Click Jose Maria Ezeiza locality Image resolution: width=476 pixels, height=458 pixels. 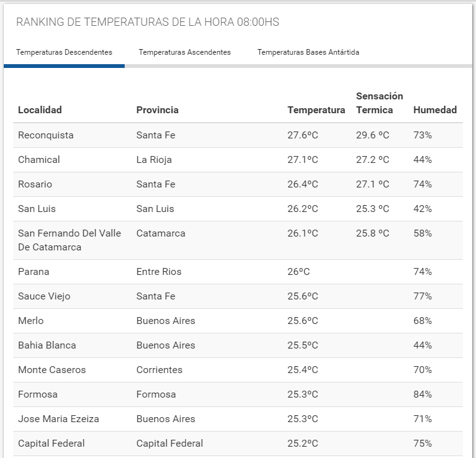coord(59,419)
